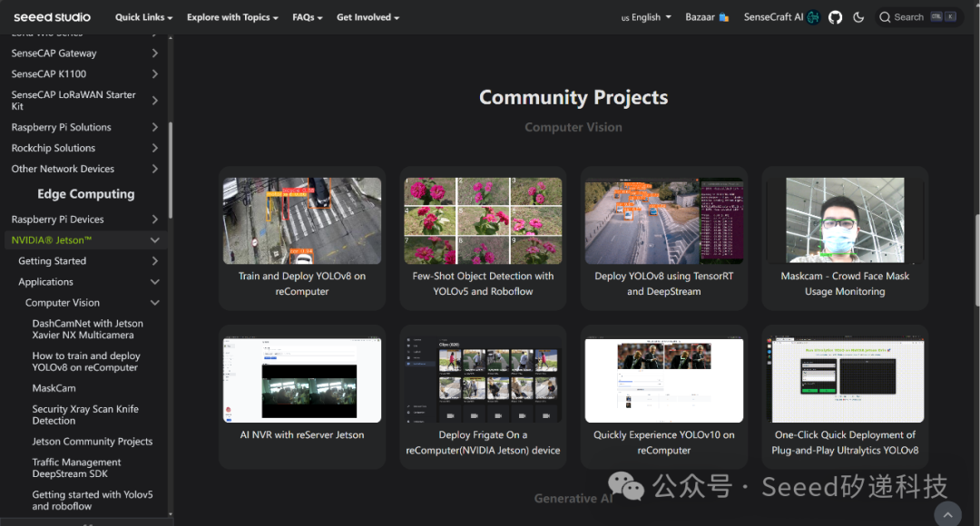980x526 pixels.
Task: Collapse the Computer Vision sidebar category
Action: [154, 303]
